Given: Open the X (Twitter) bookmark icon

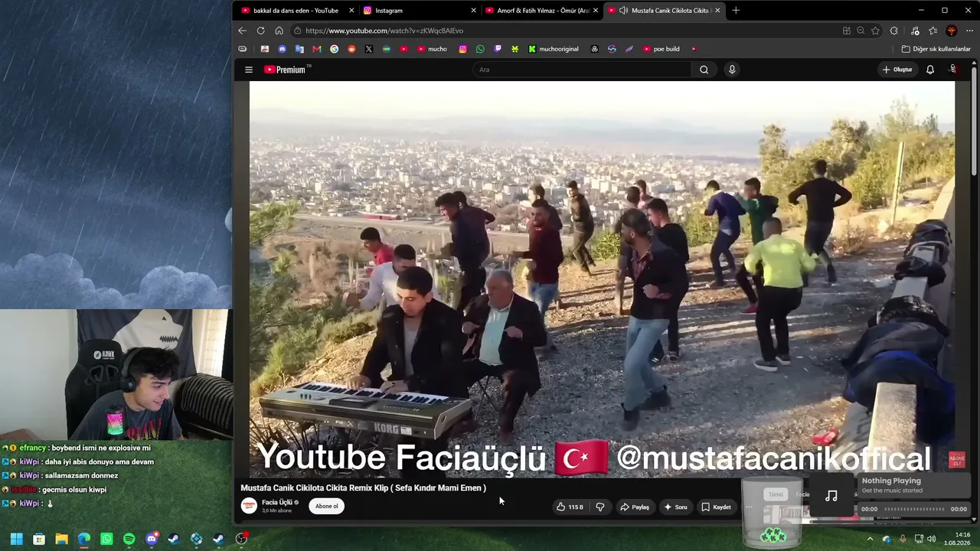Looking at the screenshot, I should pyautogui.click(x=369, y=49).
